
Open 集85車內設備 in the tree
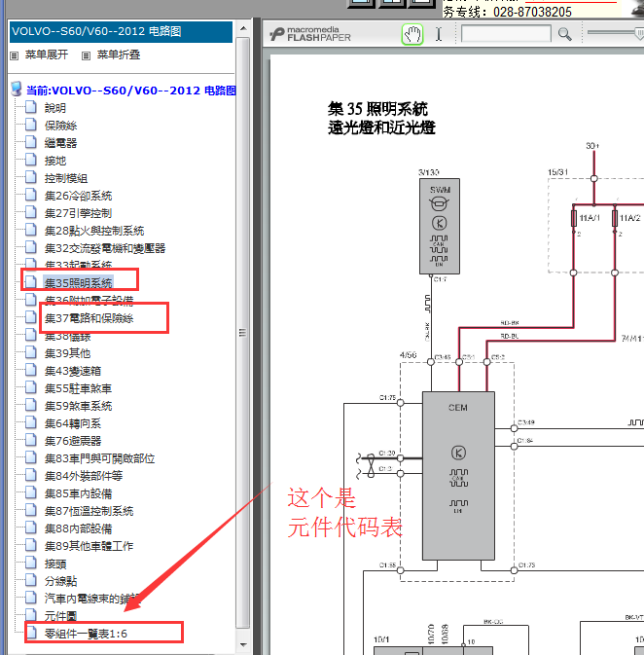click(78, 493)
